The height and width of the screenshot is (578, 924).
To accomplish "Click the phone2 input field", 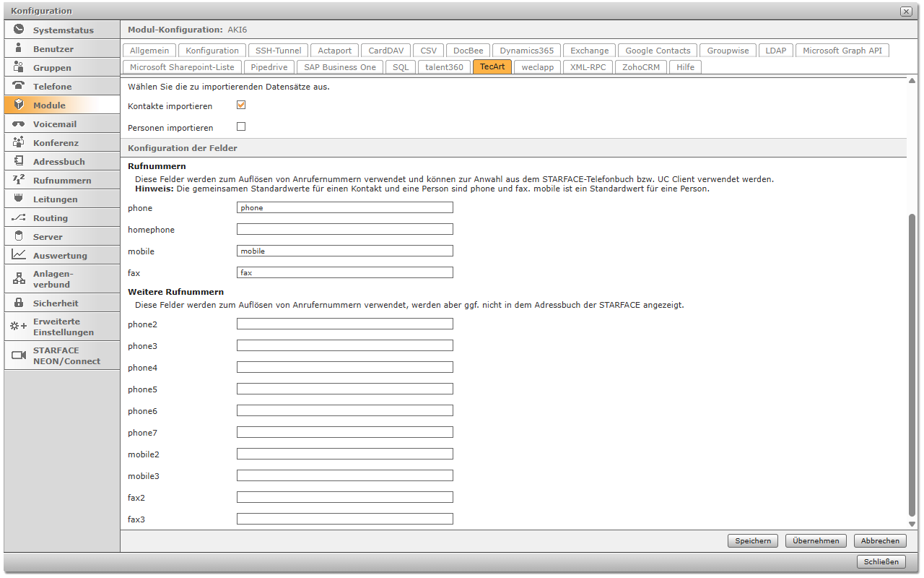I will pyautogui.click(x=345, y=324).
